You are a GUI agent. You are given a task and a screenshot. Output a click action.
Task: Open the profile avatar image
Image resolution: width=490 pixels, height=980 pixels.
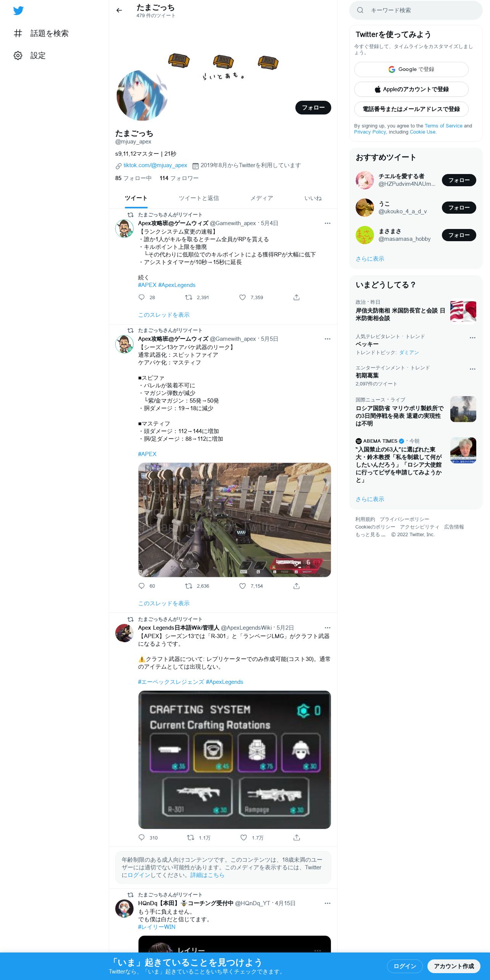(142, 95)
